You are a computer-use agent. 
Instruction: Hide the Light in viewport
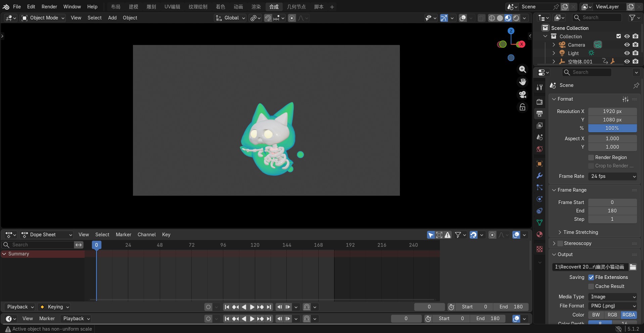[x=627, y=53]
